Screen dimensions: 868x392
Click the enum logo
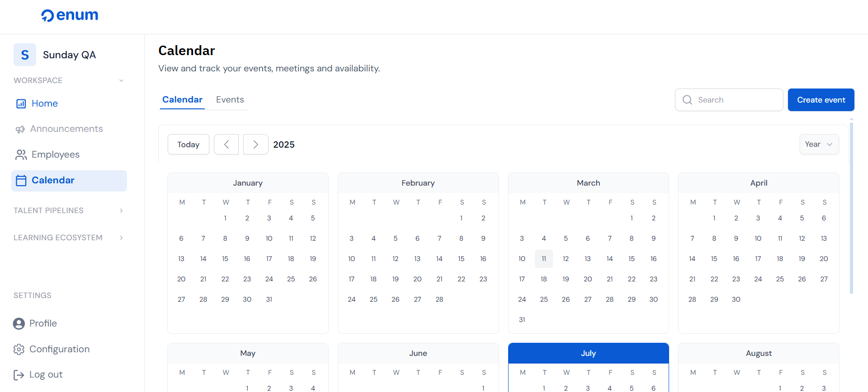tap(70, 15)
